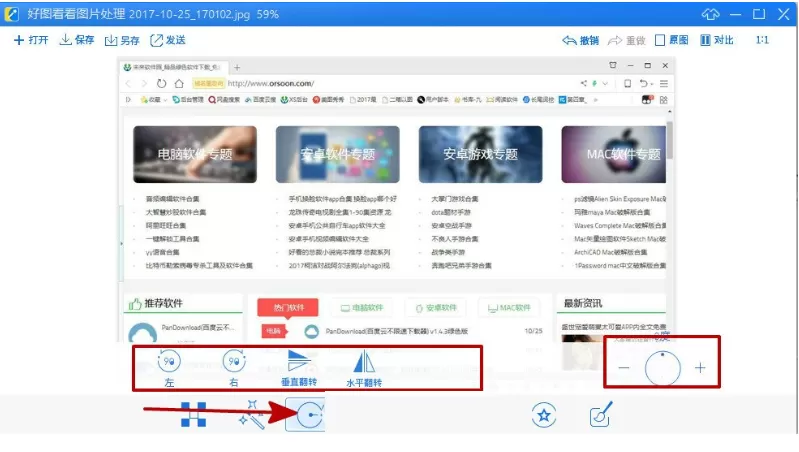This screenshot has height=452, width=799.
Task: Click the 最新资讯 section heading
Action: click(582, 303)
